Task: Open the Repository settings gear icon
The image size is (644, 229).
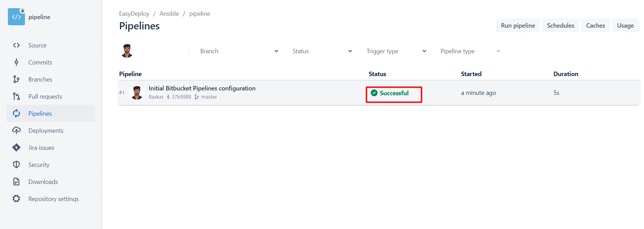Action: [x=16, y=199]
